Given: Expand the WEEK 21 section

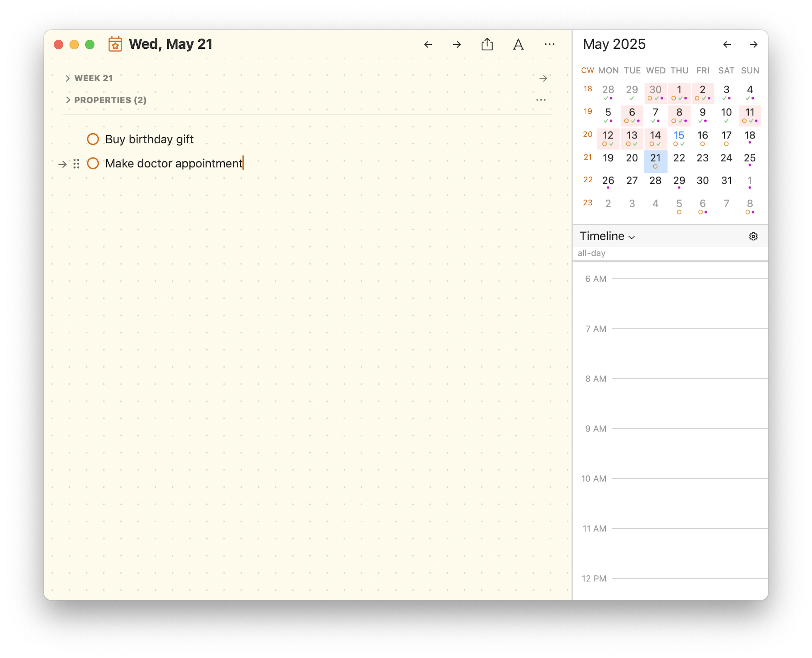Looking at the screenshot, I should 68,78.
